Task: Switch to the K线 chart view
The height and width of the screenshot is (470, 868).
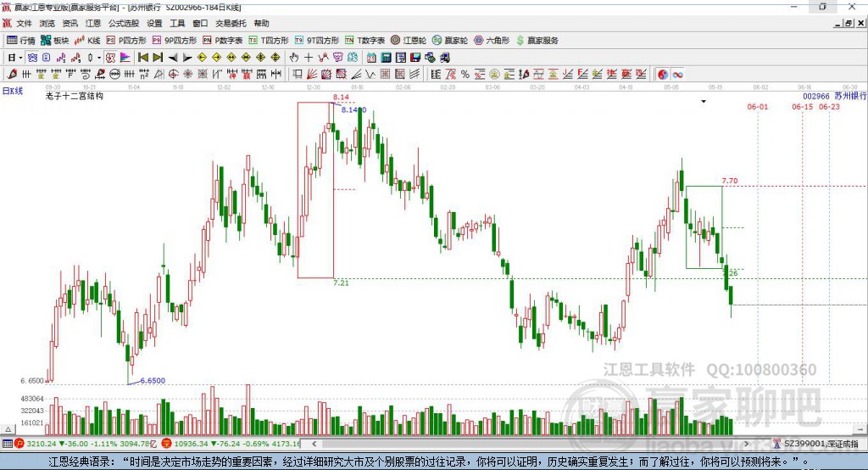Action: [87, 41]
